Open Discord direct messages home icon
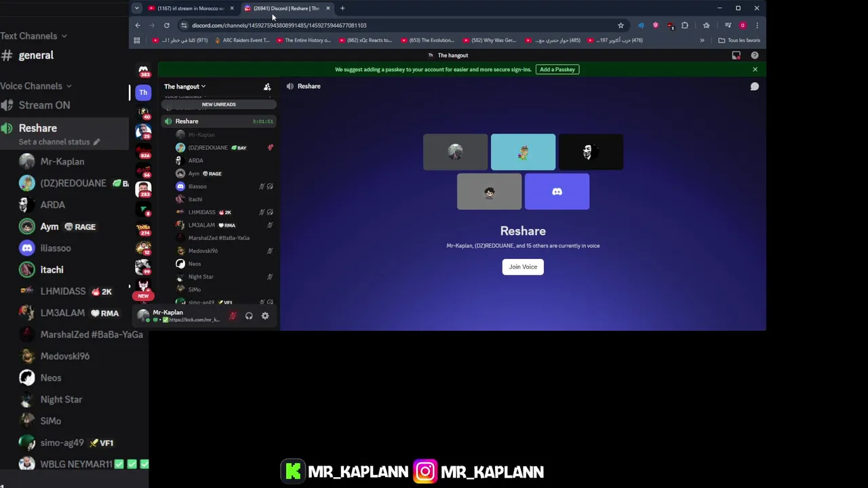The height and width of the screenshot is (488, 868). pyautogui.click(x=143, y=70)
